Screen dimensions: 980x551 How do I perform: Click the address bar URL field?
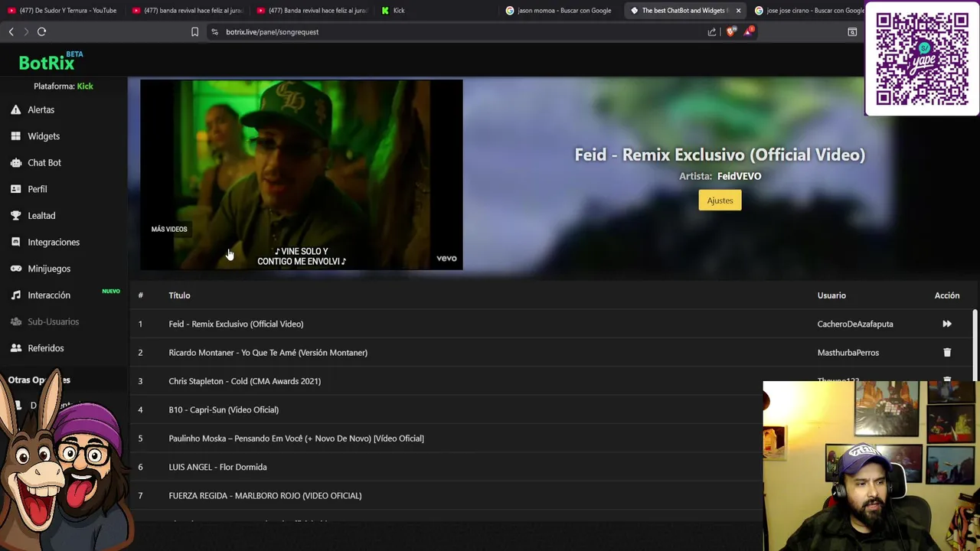459,32
